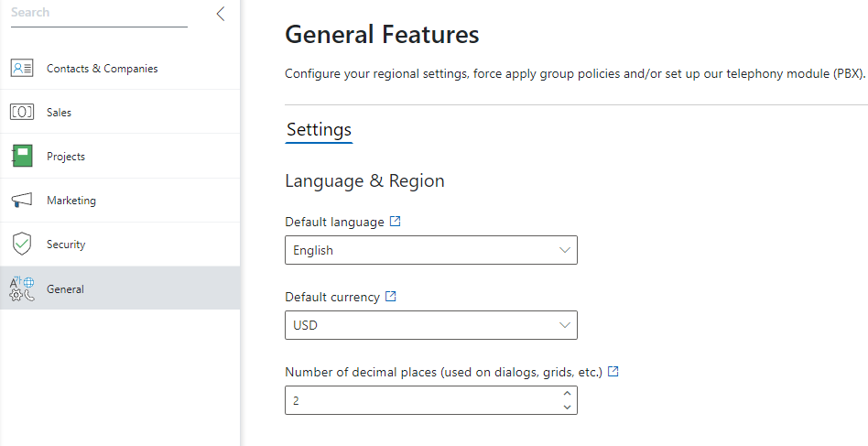Select the Settings tab
The height and width of the screenshot is (446, 868).
pyautogui.click(x=319, y=130)
